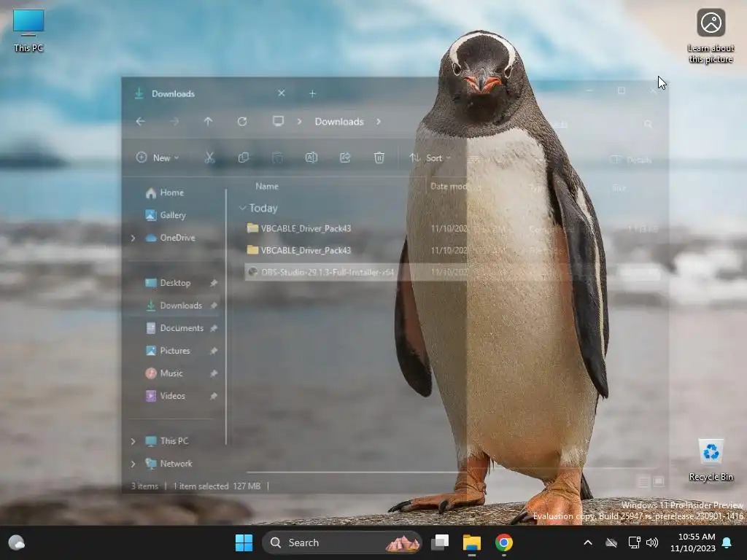Open the Windows Start menu
Screen dimensions: 747x560
244,542
